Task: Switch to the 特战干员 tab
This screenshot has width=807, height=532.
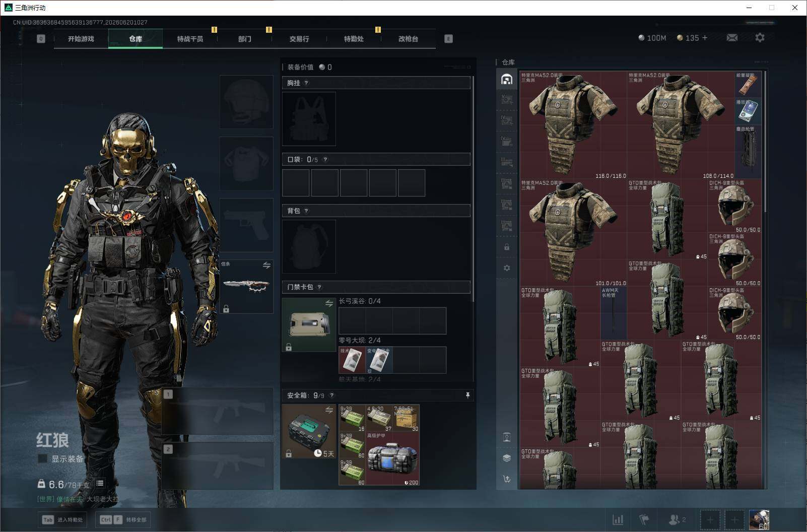Action: (190, 39)
